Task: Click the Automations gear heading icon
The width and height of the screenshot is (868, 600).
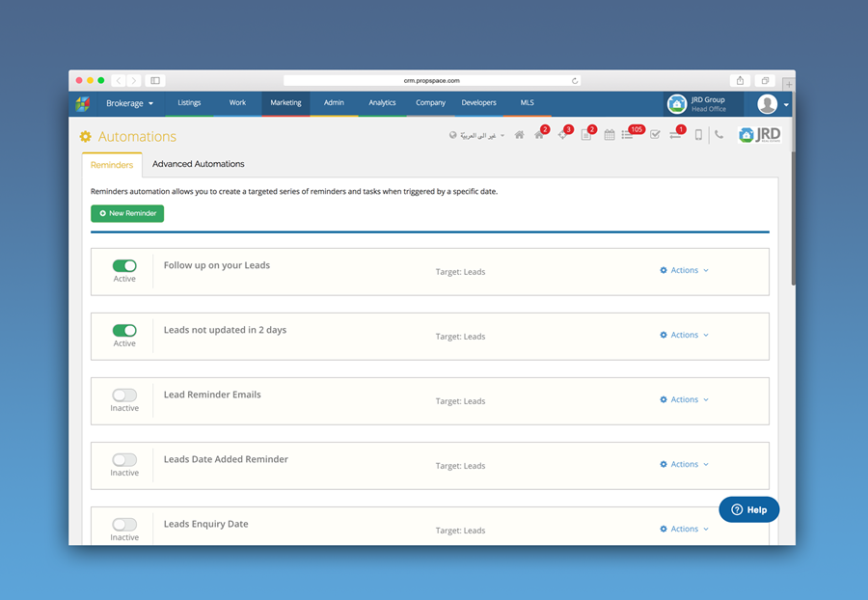Action: pos(85,136)
